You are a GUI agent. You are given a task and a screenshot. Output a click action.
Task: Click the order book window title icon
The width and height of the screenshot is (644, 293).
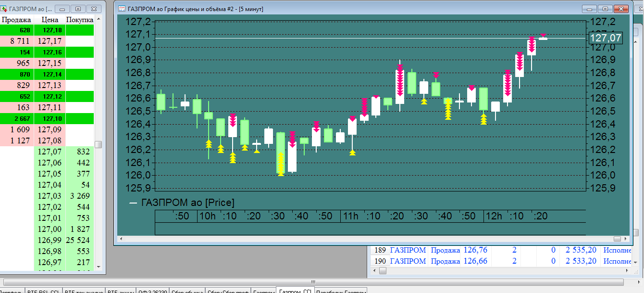(x=4, y=9)
